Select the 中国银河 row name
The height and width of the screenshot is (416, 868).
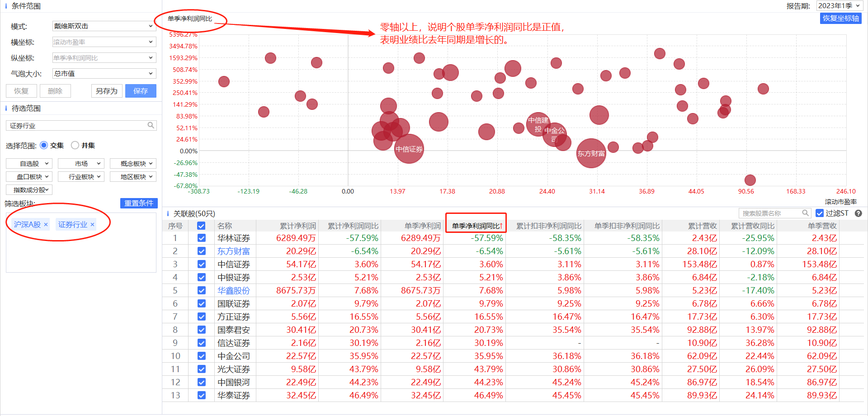[234, 382]
